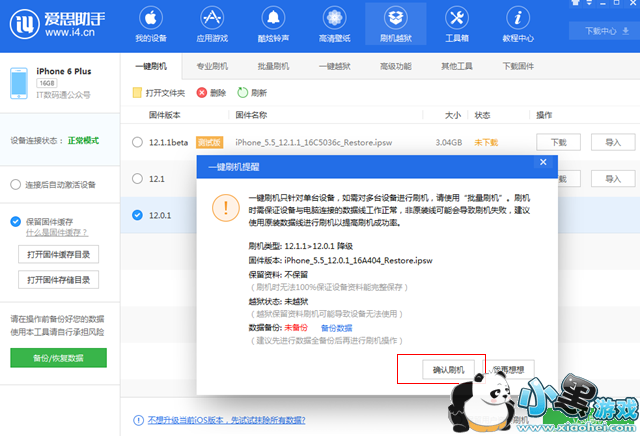
Task: Switch to the 高级功能 tab
Action: [396, 66]
